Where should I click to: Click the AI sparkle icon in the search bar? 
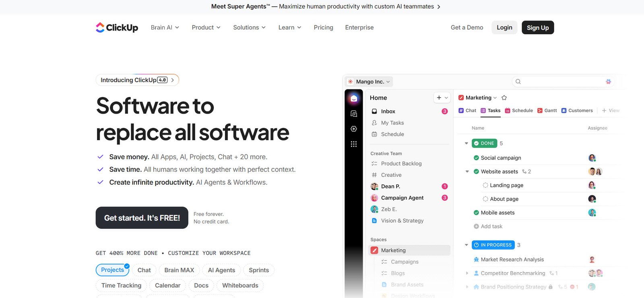click(608, 81)
